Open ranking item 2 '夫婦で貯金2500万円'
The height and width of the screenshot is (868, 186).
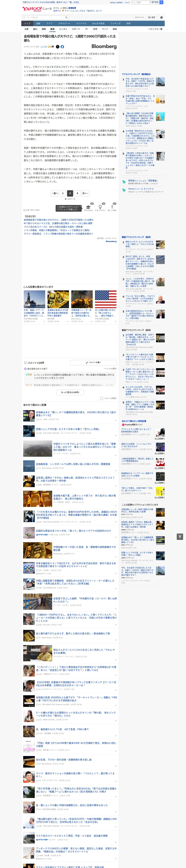click(x=140, y=100)
